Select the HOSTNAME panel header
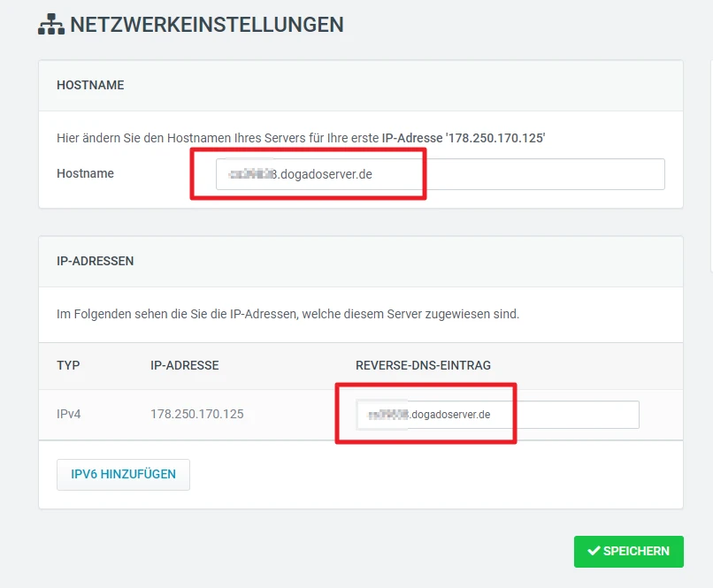This screenshot has height=588, width=713. click(90, 86)
